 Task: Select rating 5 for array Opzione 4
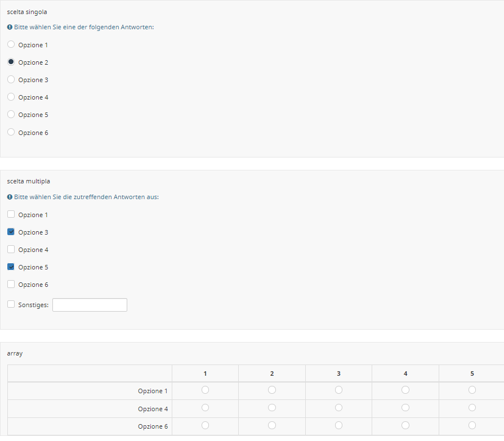472,408
